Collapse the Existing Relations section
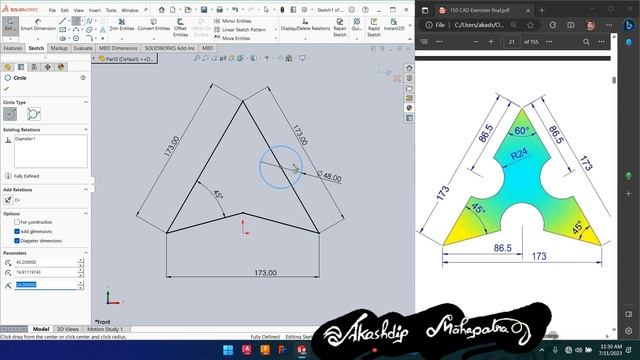Image resolution: width=640 pixels, height=360 pixels. coord(86,129)
